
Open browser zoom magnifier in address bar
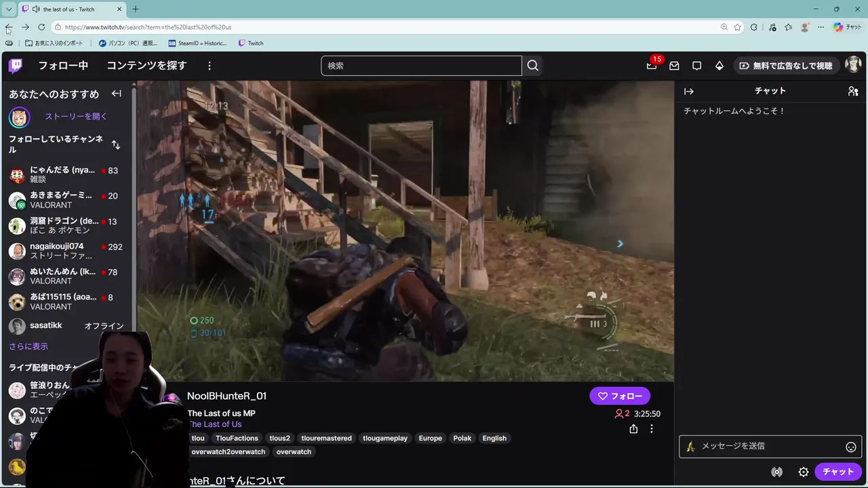coord(724,27)
